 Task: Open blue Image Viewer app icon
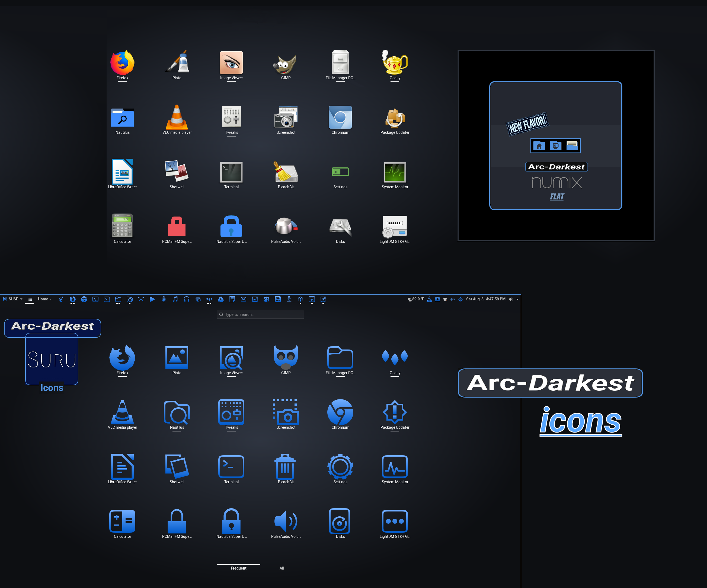pos(231,357)
